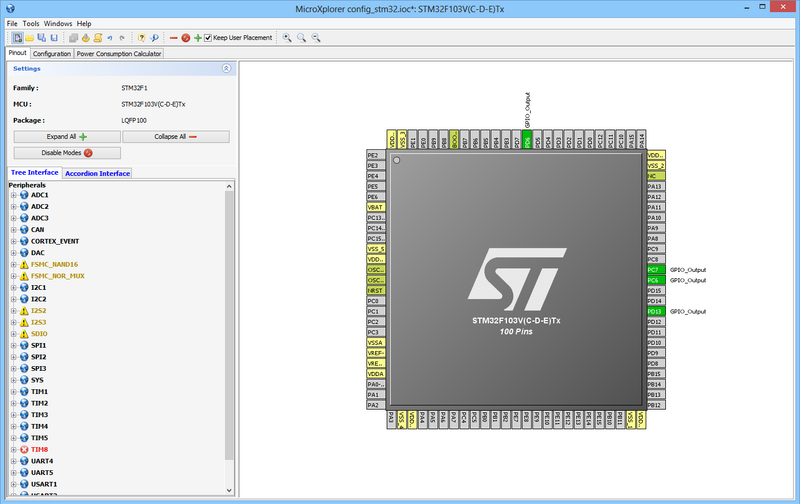Undo the last action
800x504 pixels.
click(110, 38)
